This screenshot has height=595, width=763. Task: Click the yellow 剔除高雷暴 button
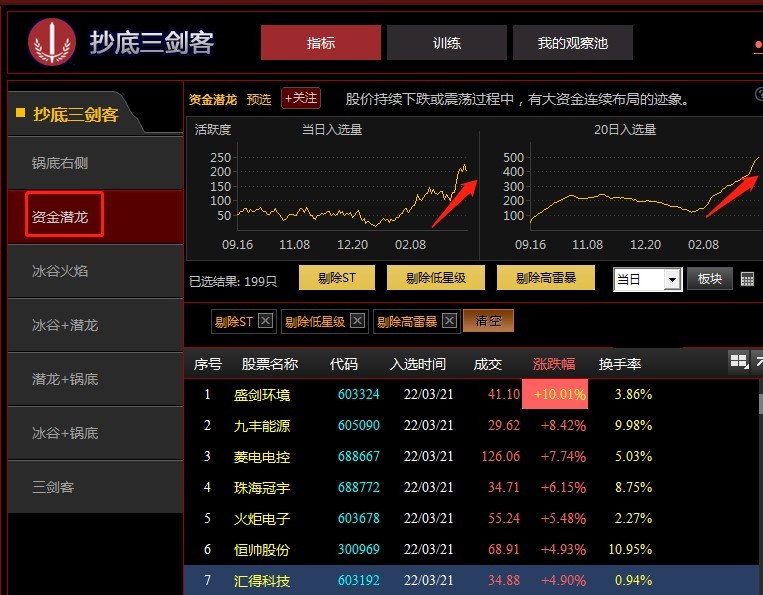click(545, 278)
